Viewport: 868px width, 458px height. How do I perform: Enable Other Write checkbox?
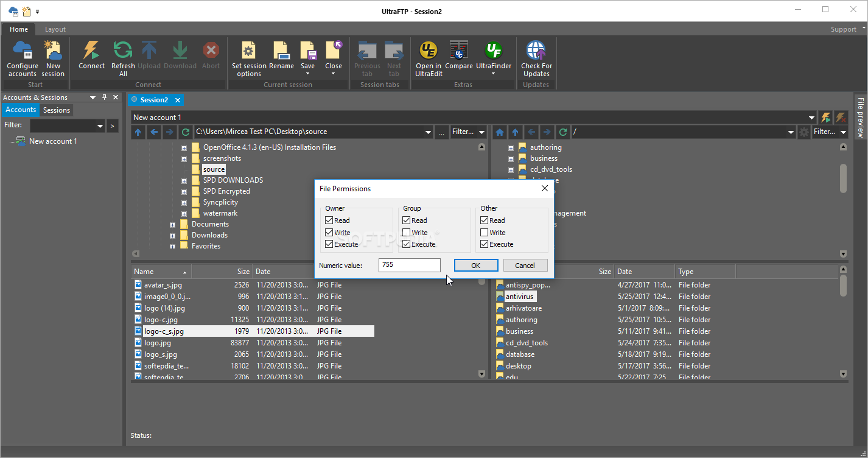(485, 233)
